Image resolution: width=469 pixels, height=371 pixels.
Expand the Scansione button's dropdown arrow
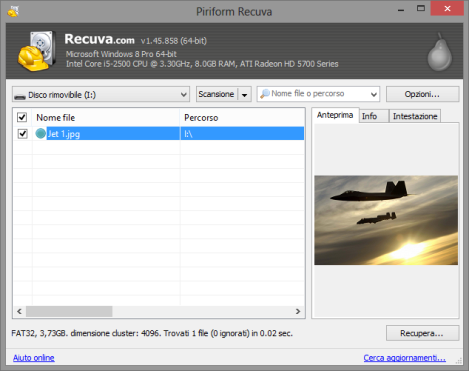click(244, 95)
